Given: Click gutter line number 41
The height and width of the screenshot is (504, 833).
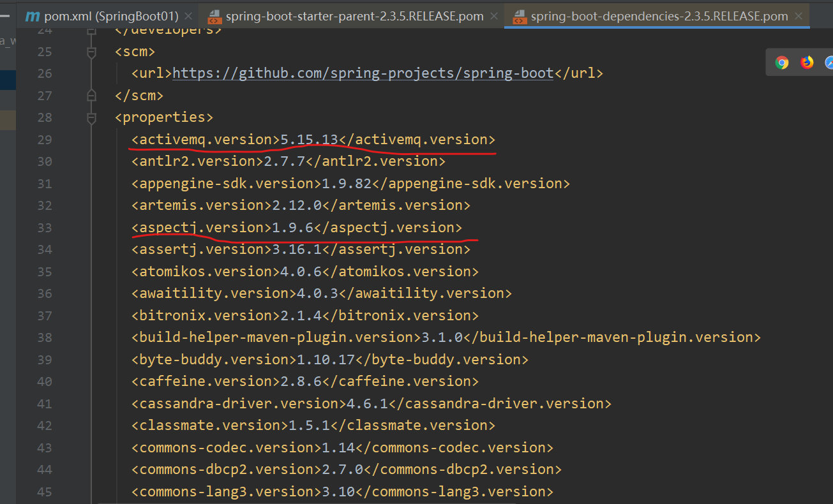Looking at the screenshot, I should click(45, 403).
